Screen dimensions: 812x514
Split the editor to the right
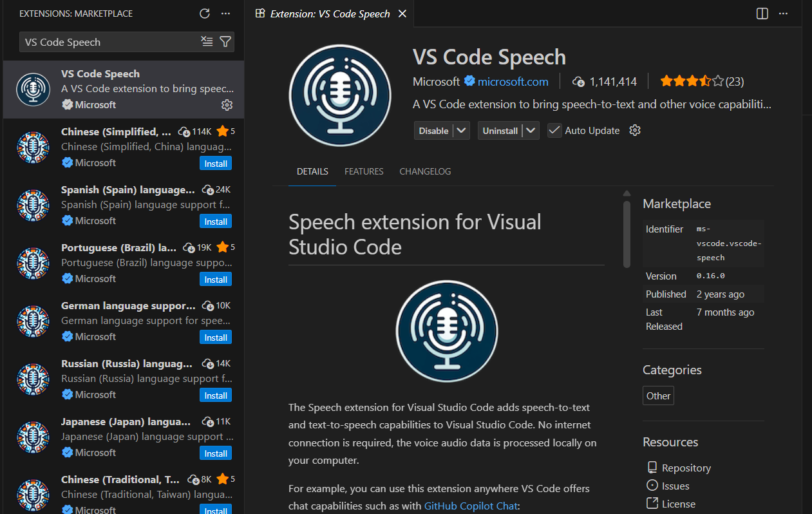point(762,14)
